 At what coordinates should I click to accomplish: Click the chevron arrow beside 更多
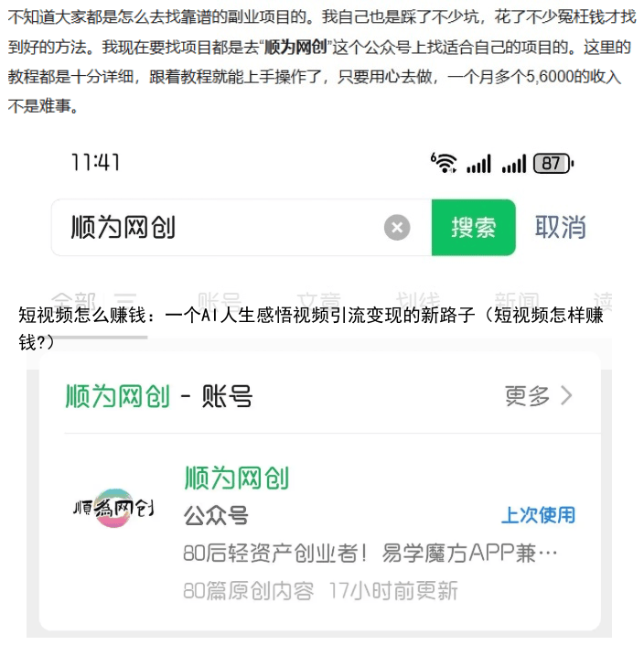[x=566, y=395]
